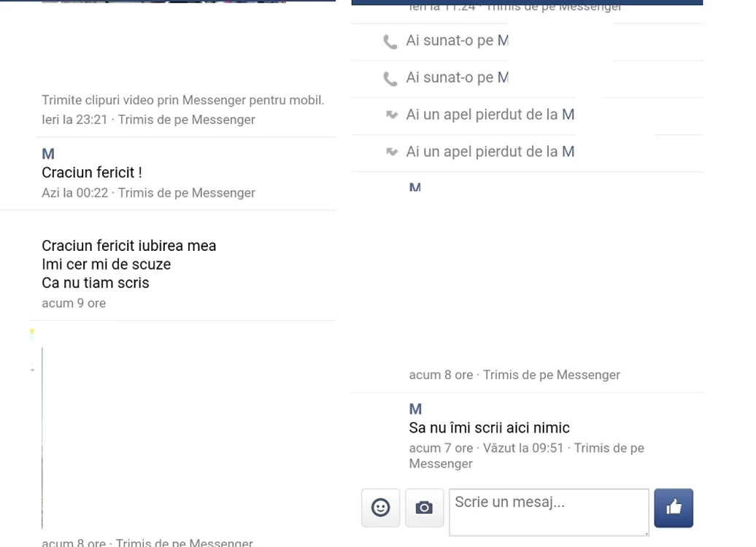Screen dimensions: 756x547
Task: Focus the 'Scrie un mesaj...' message field
Action: [x=549, y=512]
